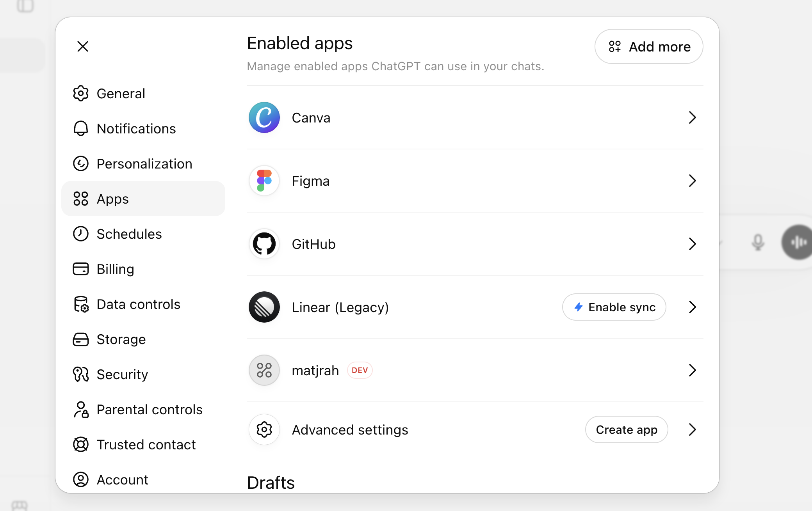This screenshot has height=511, width=812.
Task: Click the Notifications bell icon
Action: [x=81, y=128]
